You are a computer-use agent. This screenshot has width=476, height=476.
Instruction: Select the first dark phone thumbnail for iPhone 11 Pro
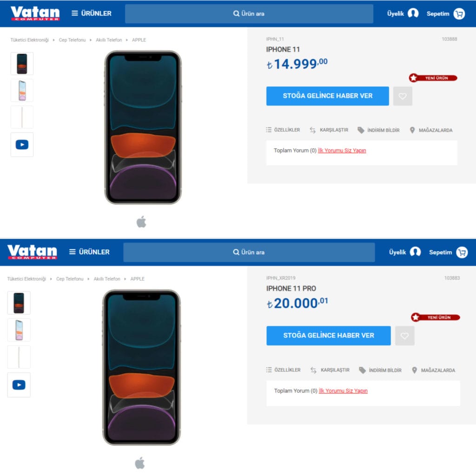[19, 303]
